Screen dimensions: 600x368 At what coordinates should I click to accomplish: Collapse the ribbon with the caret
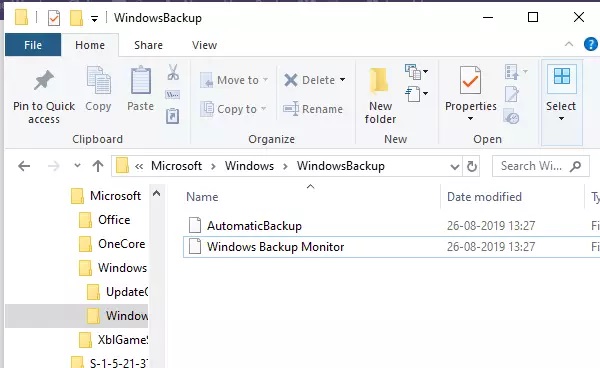tap(569, 44)
